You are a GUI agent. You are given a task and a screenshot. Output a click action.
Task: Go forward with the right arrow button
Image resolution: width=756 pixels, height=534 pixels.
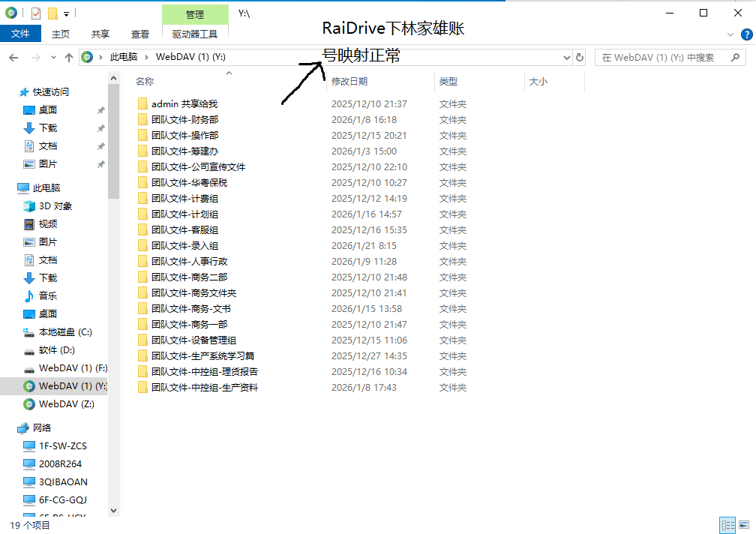click(x=35, y=57)
